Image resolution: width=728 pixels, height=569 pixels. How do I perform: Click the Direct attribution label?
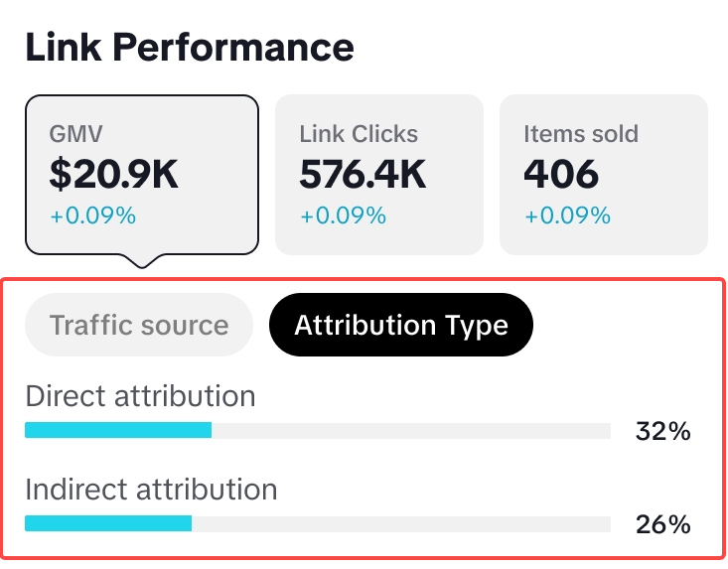(140, 396)
